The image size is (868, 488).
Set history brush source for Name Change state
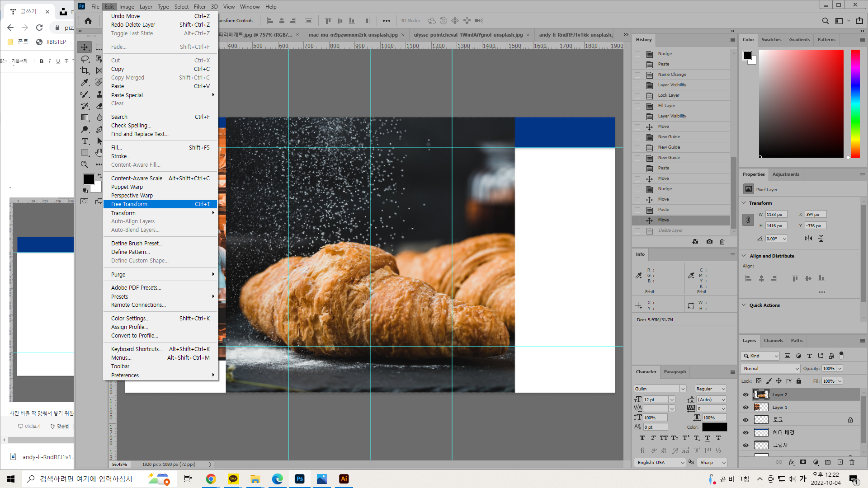(637, 75)
